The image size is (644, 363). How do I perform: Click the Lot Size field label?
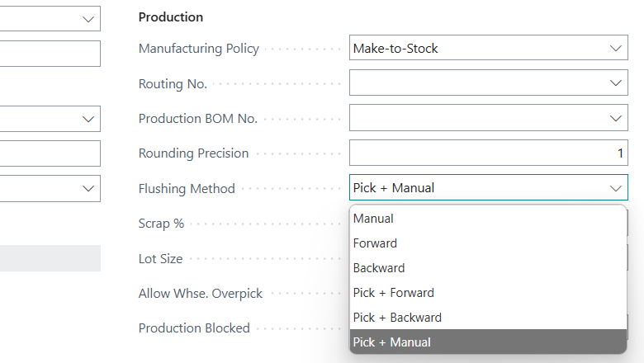tap(161, 259)
